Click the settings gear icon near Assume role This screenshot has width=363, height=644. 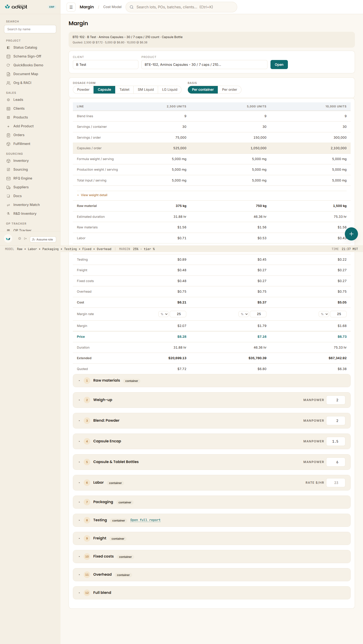20,238
